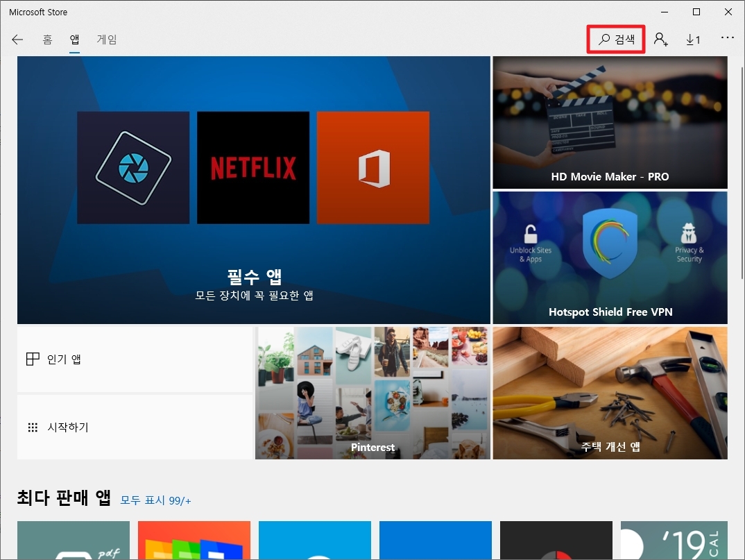Open the pdf app tile

[74, 541]
